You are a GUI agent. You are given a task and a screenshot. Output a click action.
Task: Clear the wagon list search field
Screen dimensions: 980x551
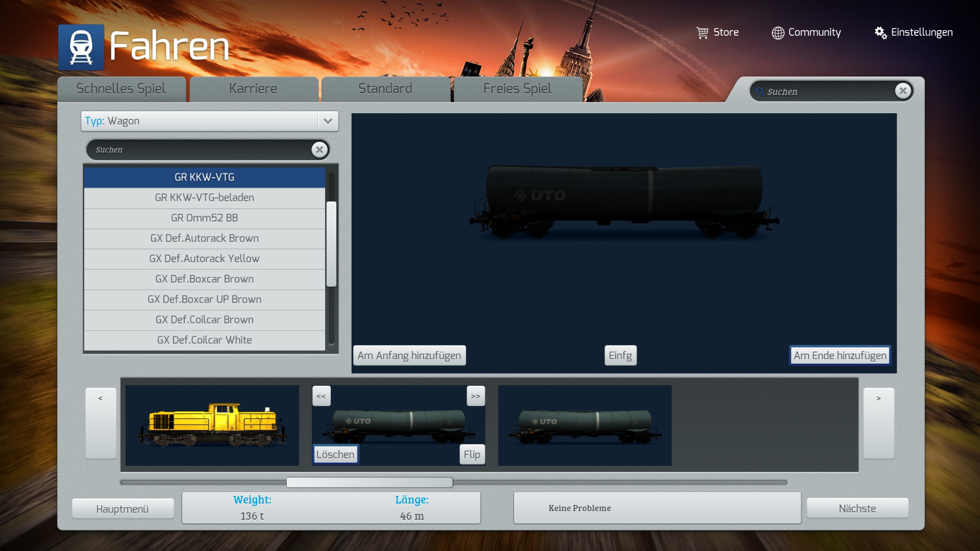[x=320, y=149]
